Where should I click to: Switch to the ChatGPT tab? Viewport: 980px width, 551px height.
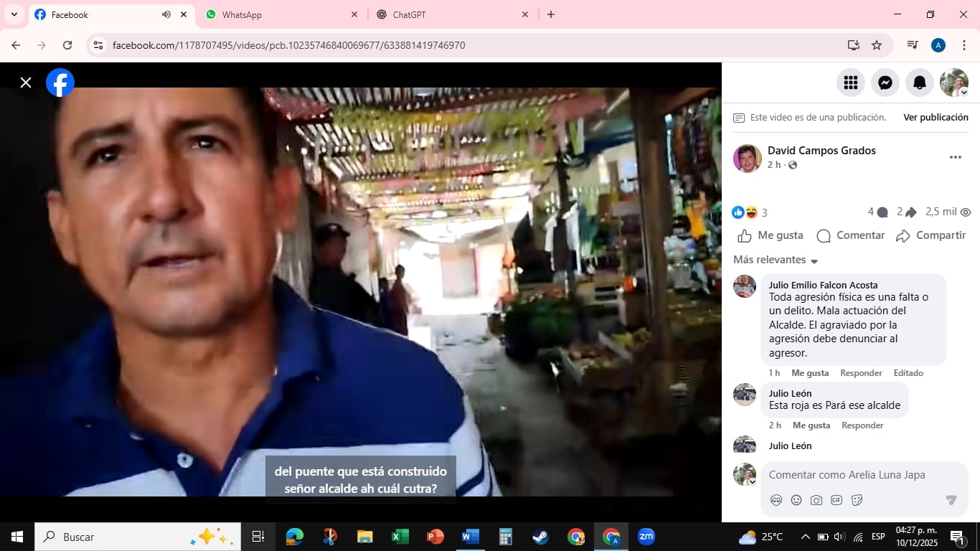tap(409, 14)
